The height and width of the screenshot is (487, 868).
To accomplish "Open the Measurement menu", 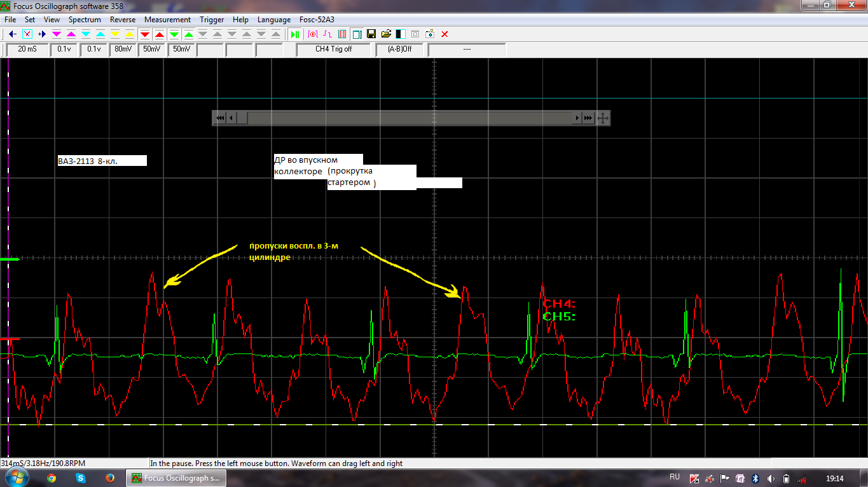I will [x=167, y=20].
